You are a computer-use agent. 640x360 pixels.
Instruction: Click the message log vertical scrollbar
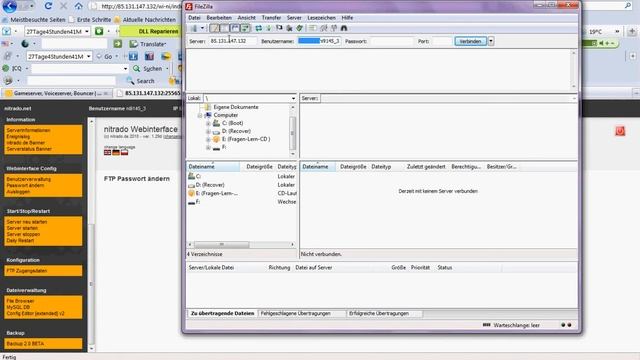[573, 69]
